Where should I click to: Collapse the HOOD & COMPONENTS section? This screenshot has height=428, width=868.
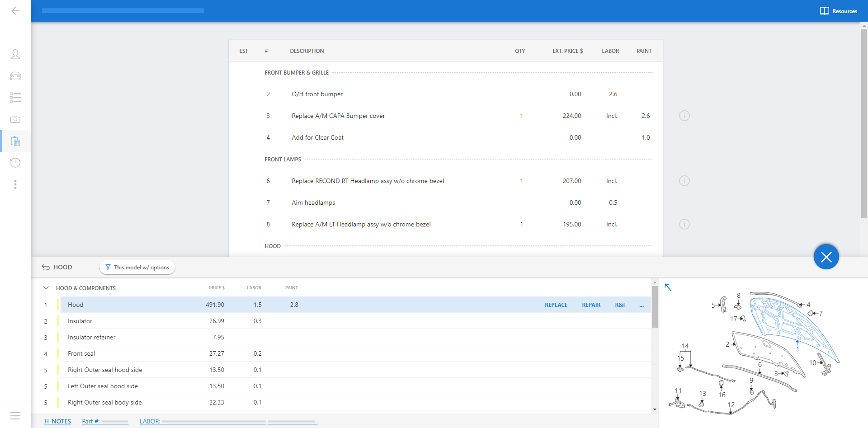click(46, 288)
